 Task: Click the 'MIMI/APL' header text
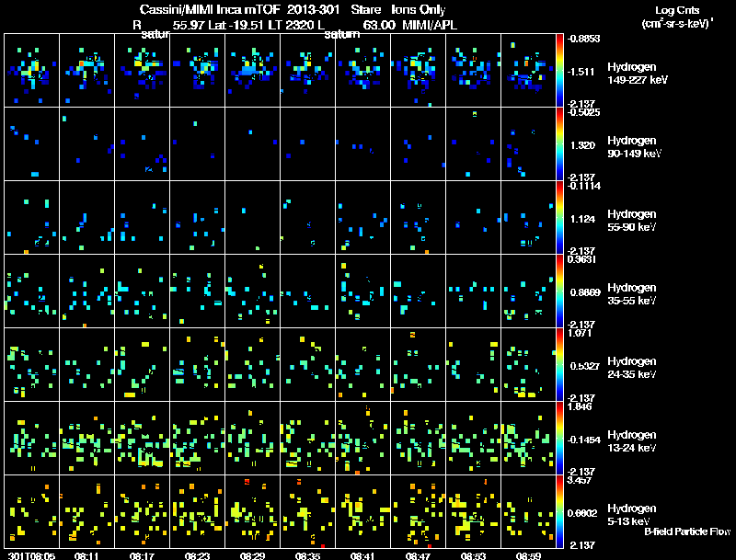[430, 25]
